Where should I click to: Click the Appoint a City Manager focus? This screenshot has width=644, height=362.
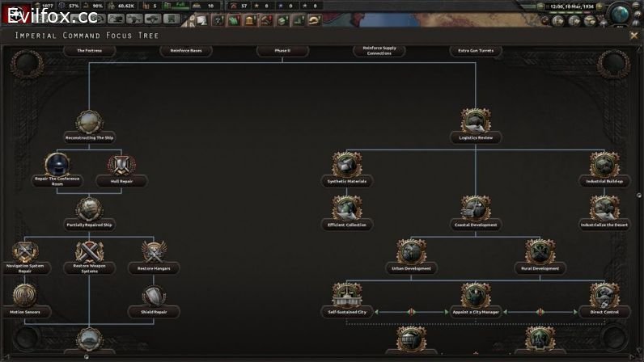[475, 297]
